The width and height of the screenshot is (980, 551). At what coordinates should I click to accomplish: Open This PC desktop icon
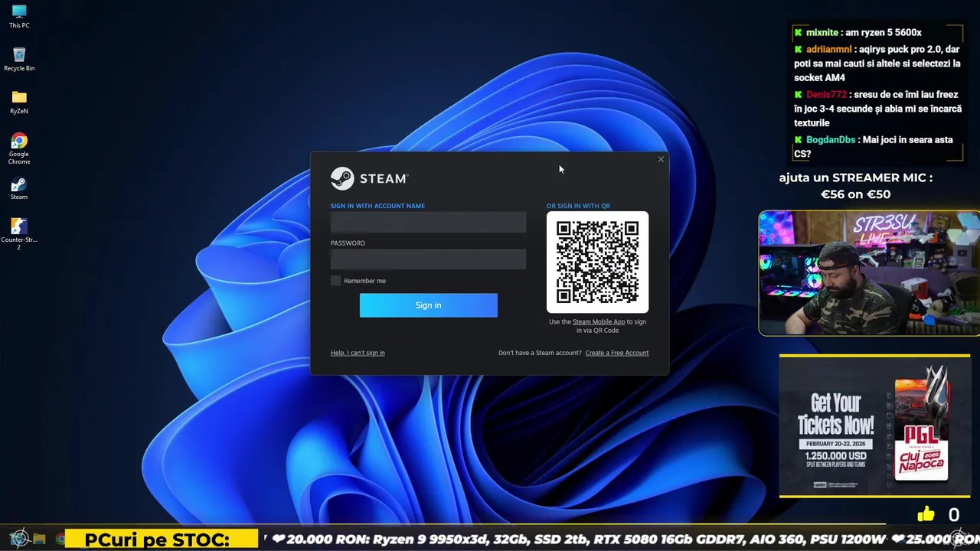[x=19, y=16]
